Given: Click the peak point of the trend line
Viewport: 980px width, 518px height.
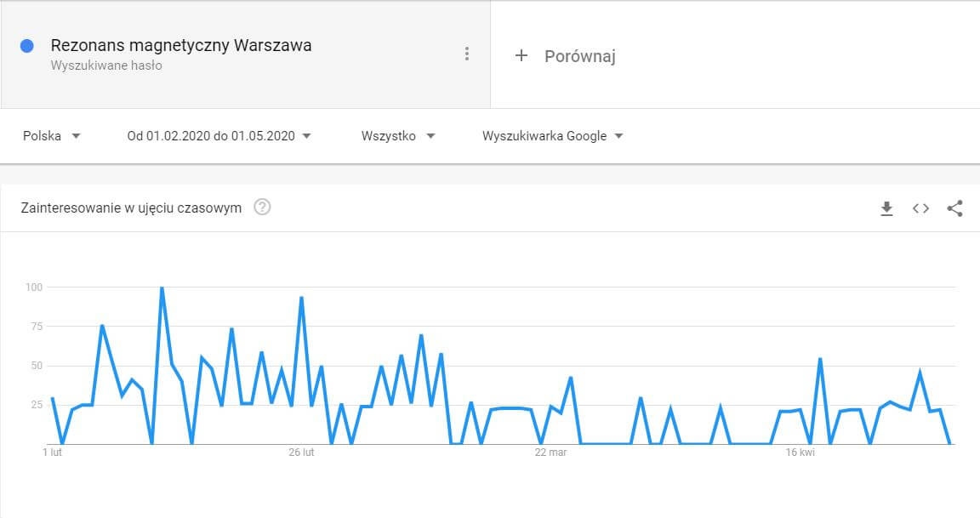Looking at the screenshot, I should (x=162, y=287).
